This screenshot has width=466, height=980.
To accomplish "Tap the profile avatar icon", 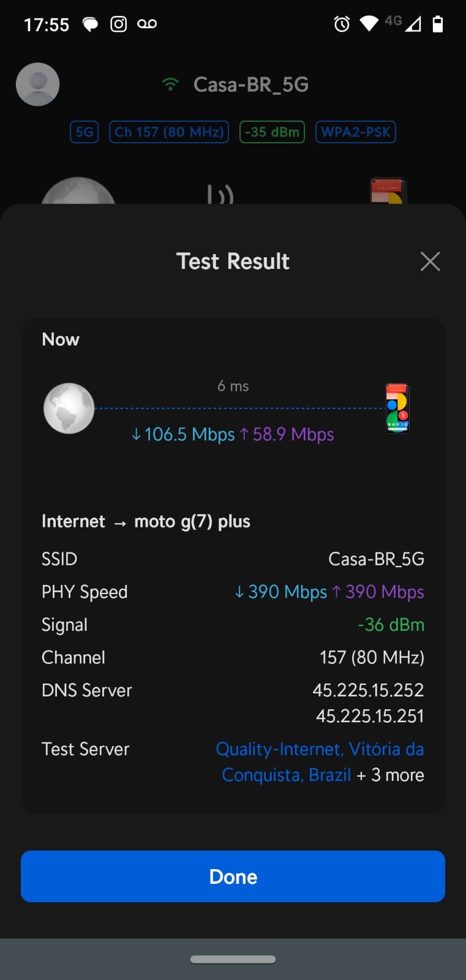I will 37,85.
